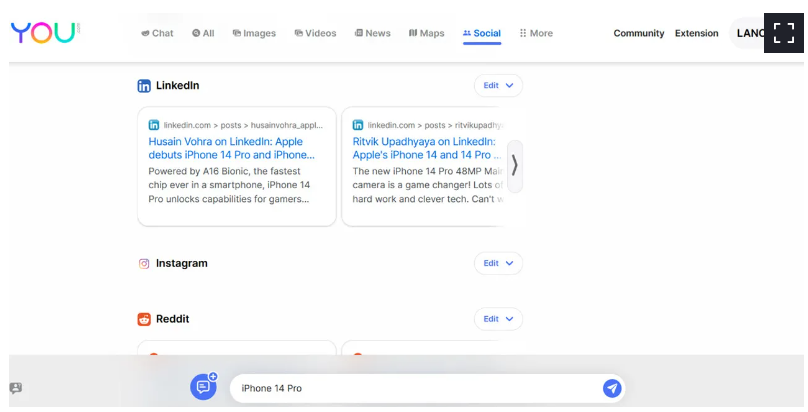This screenshot has width=808, height=412.
Task: Open the Reddit Edit dropdown
Action: click(x=498, y=319)
